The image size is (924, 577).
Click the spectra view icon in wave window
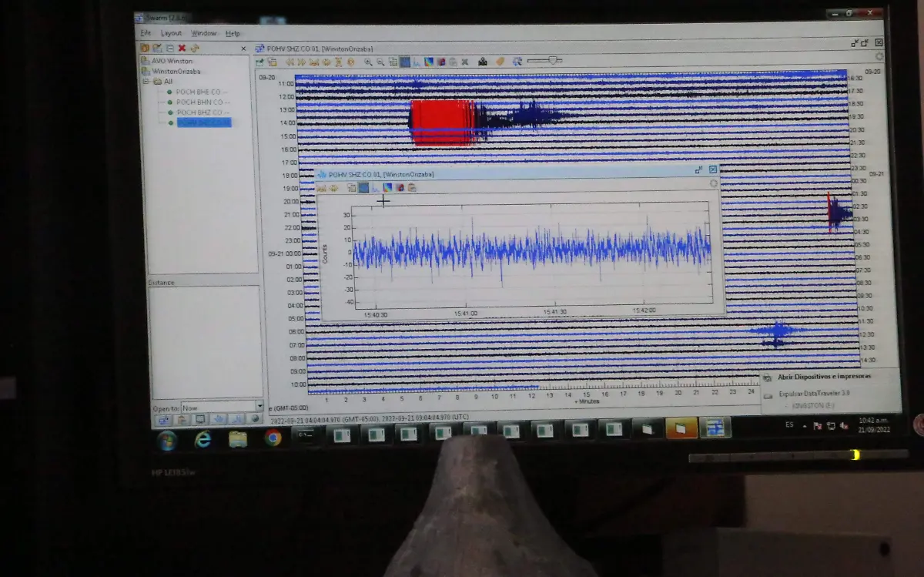click(376, 187)
